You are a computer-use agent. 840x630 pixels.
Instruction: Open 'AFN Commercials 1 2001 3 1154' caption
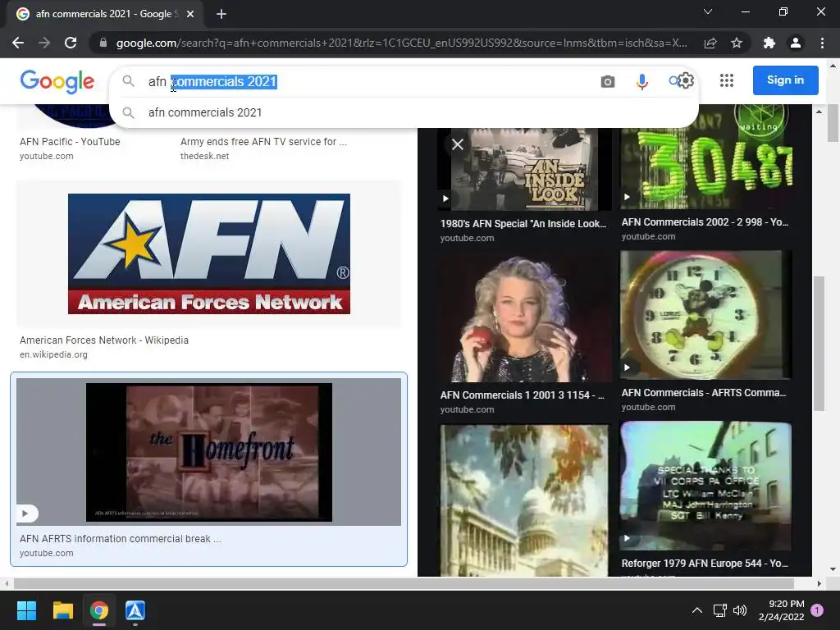point(523,395)
